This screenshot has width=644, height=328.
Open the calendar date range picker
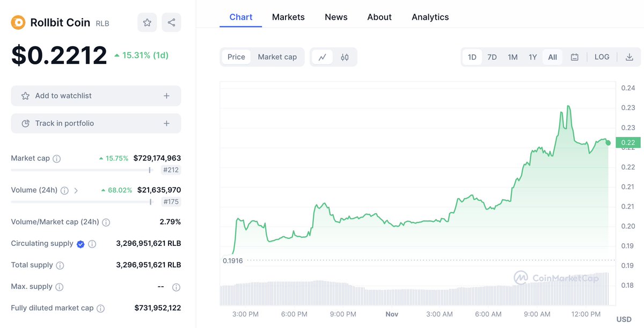[x=574, y=57]
